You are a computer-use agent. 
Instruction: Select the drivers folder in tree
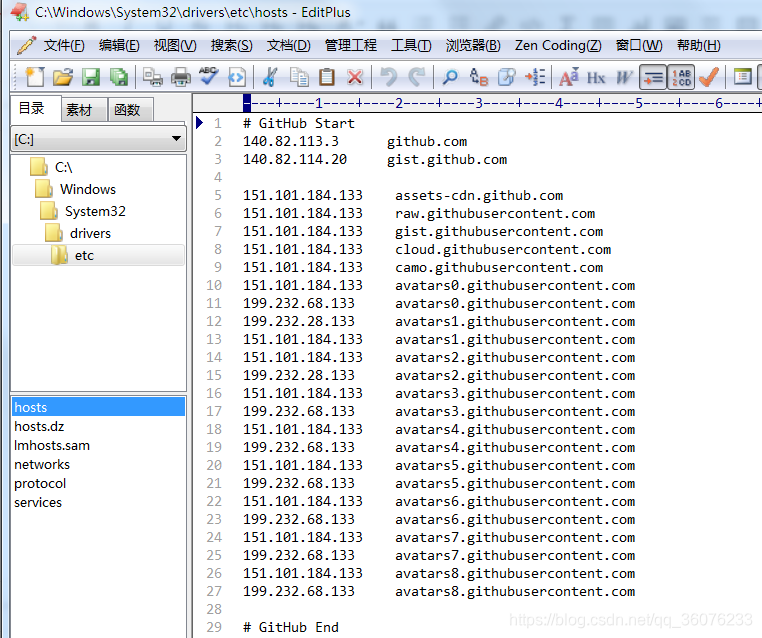click(90, 233)
